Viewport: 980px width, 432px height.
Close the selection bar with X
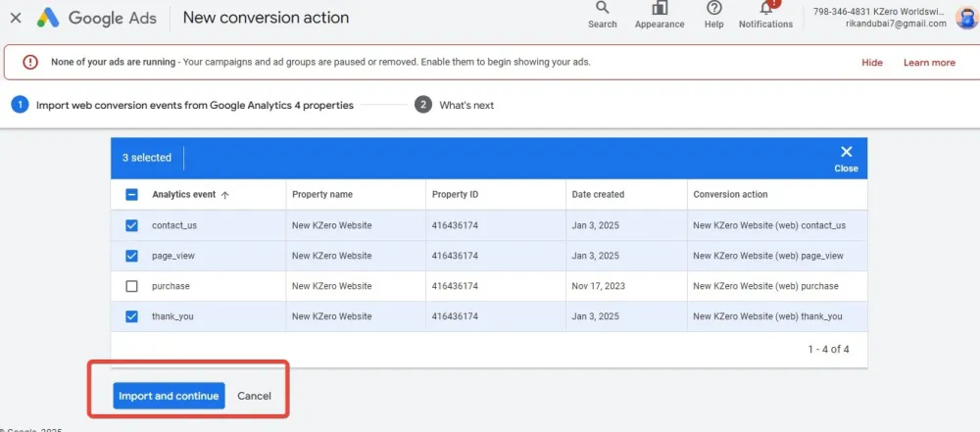click(847, 152)
